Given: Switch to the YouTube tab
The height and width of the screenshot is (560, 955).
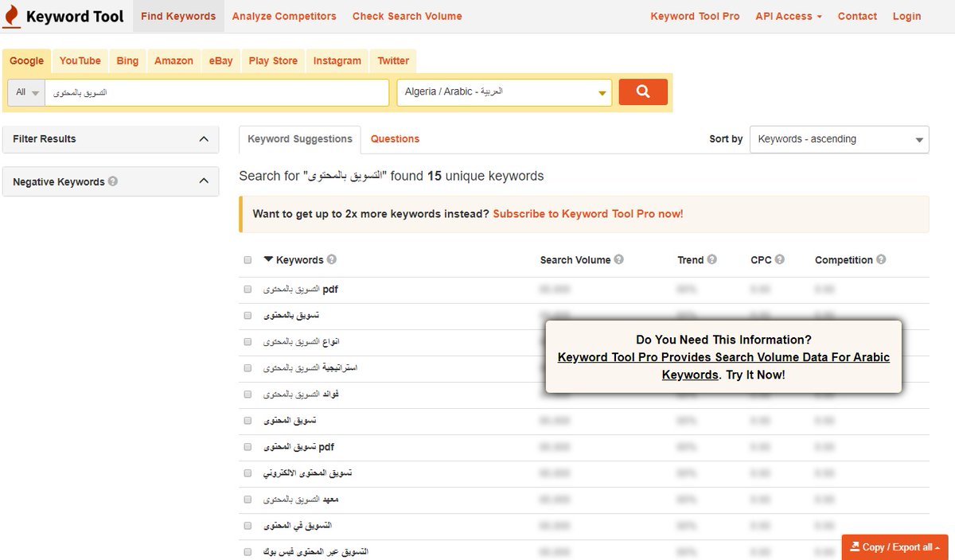Looking at the screenshot, I should tap(80, 60).
